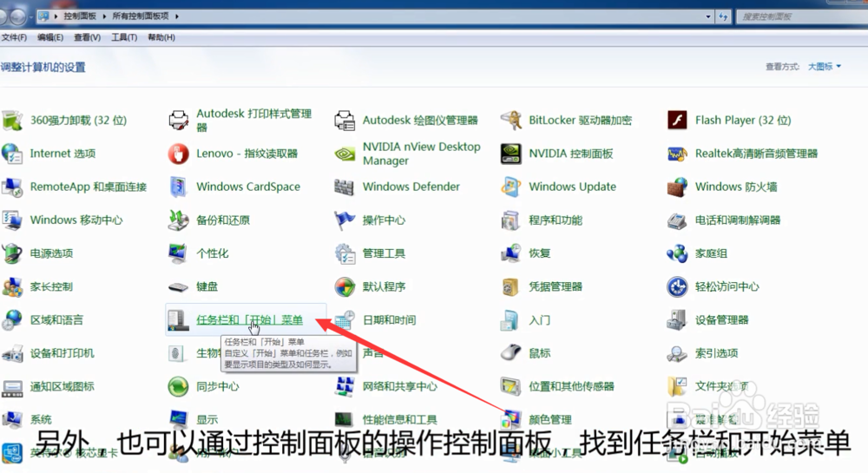Open the Internet 选项 icon
This screenshot has height=473, width=868.
(x=12, y=154)
